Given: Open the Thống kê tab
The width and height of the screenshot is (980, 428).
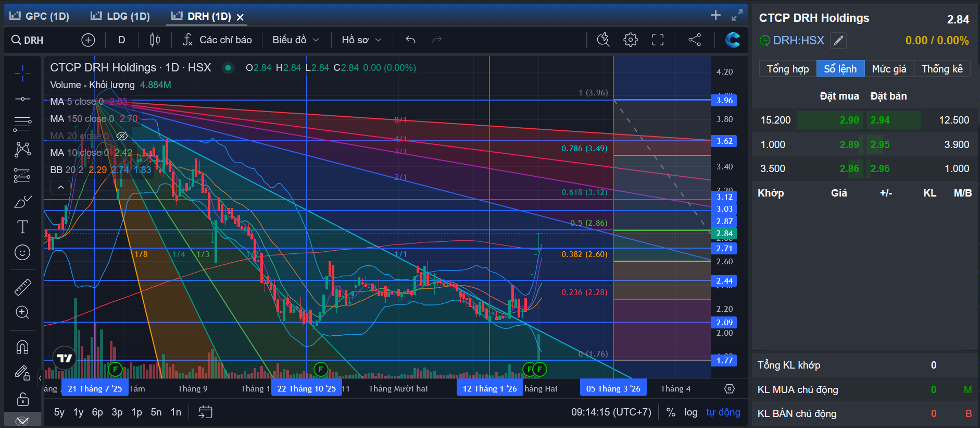Looking at the screenshot, I should [x=942, y=69].
